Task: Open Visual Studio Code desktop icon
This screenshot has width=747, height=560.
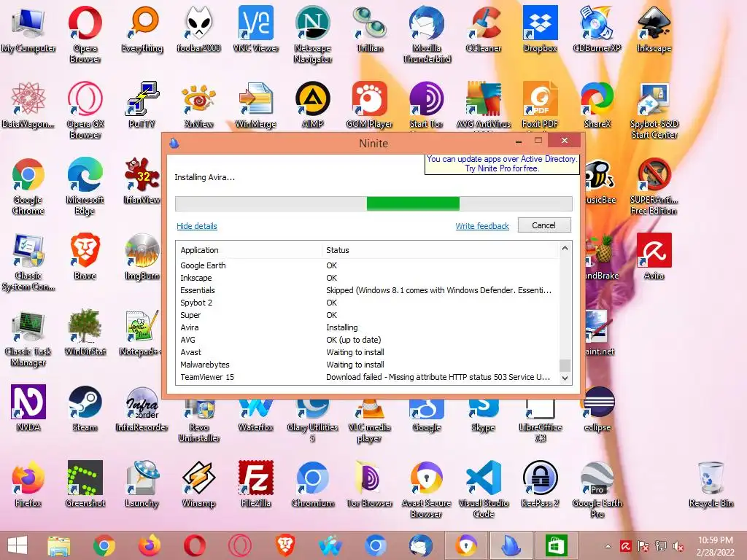Action: 483,489
